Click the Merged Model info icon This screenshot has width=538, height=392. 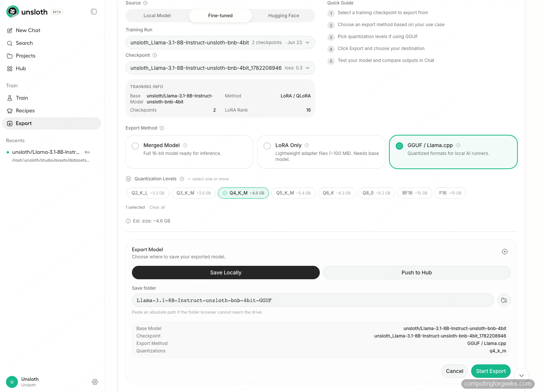tap(185, 145)
